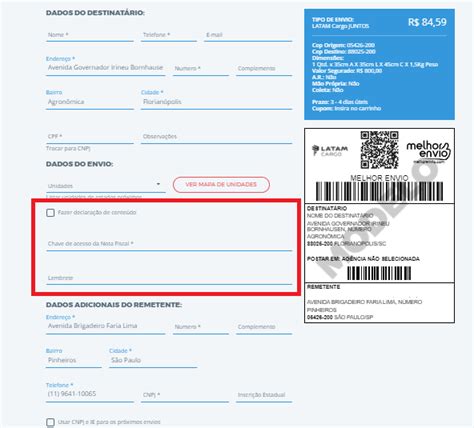Screen dimensions: 474x428
Task: Click the large barcode under Melhor Envio
Action: [x=379, y=191]
